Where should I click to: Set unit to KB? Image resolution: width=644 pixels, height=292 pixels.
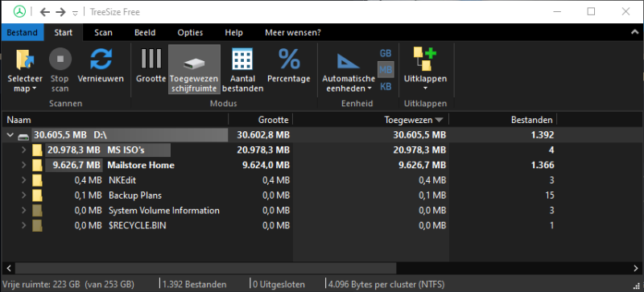386,87
